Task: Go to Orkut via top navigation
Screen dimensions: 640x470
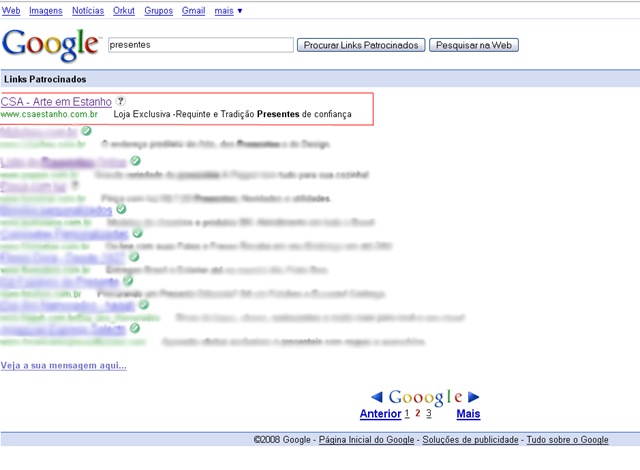Action: (x=124, y=11)
